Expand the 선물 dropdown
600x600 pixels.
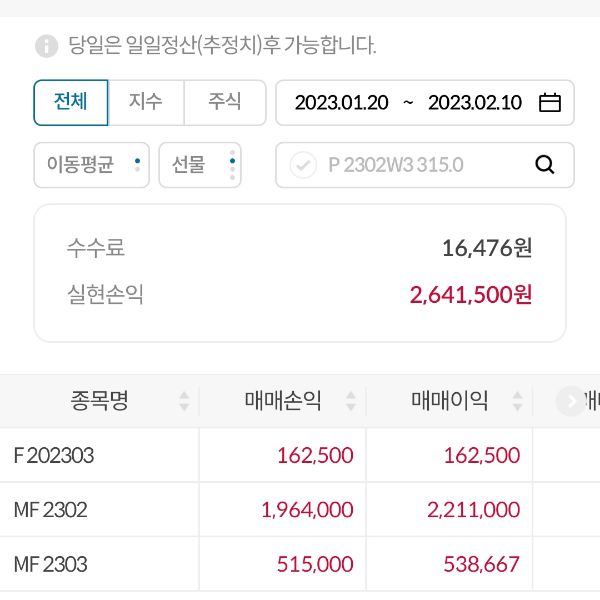[x=200, y=165]
